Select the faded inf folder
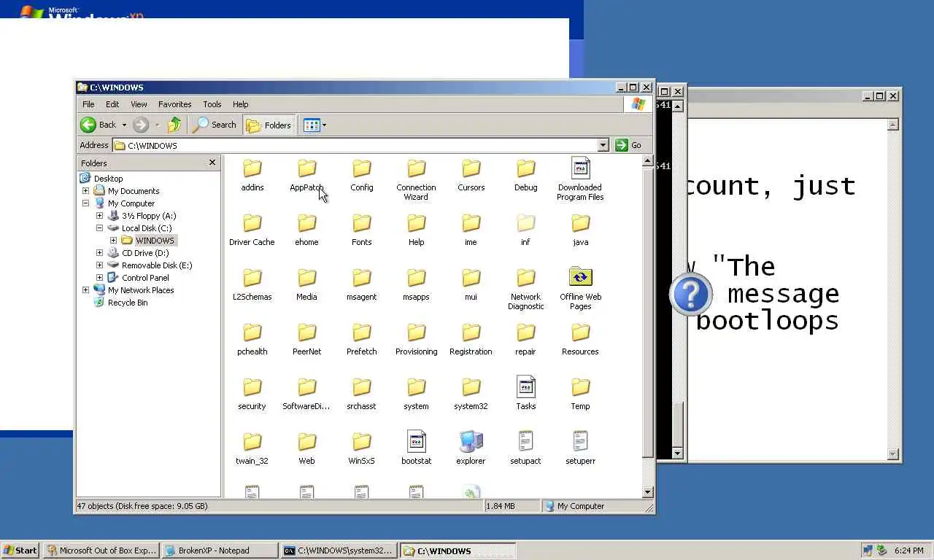Viewport: 934px width, 560px height. (x=526, y=223)
